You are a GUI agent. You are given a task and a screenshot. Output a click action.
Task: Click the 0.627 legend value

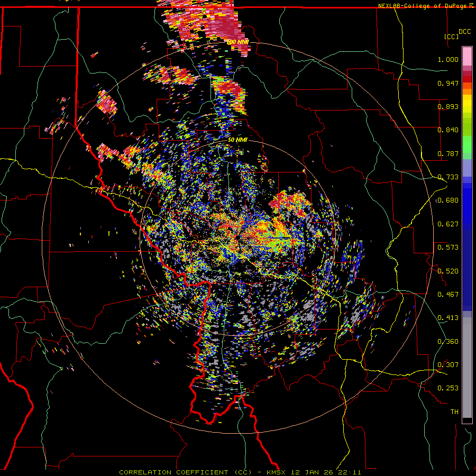pos(448,224)
